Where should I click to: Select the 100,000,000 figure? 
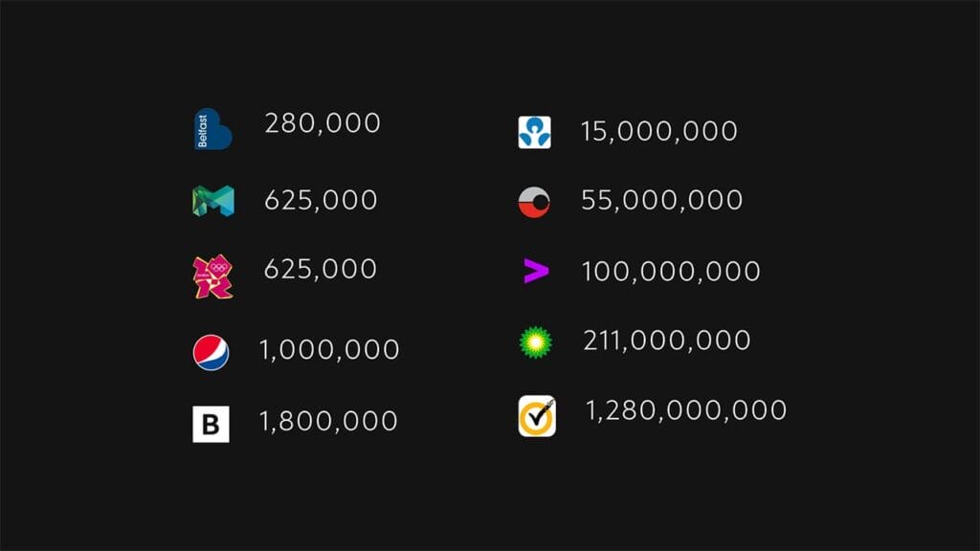[671, 272]
